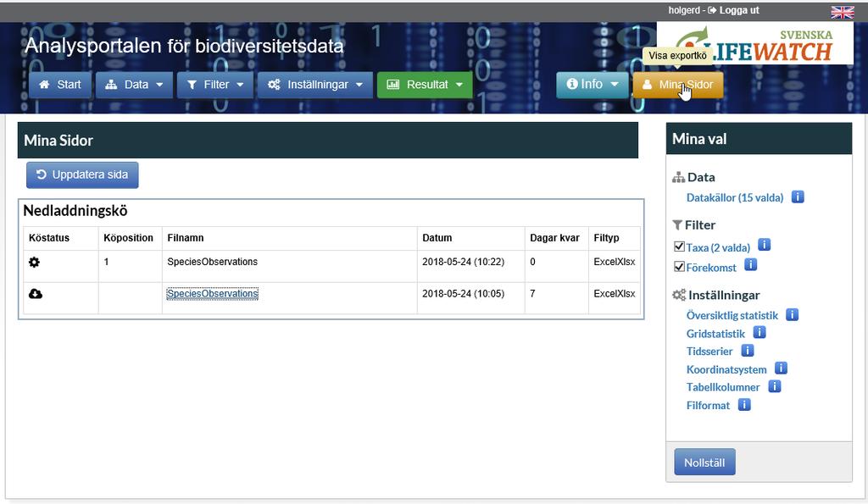Image resolution: width=868 pixels, height=504 pixels.
Task: Open Gridstatistik settings link
Action: tap(715, 334)
